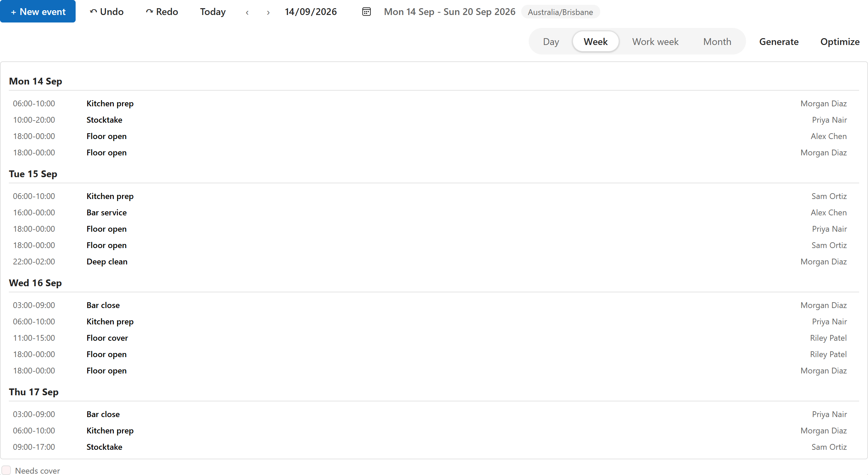868x475 pixels.
Task: Click the Generate button
Action: point(779,42)
